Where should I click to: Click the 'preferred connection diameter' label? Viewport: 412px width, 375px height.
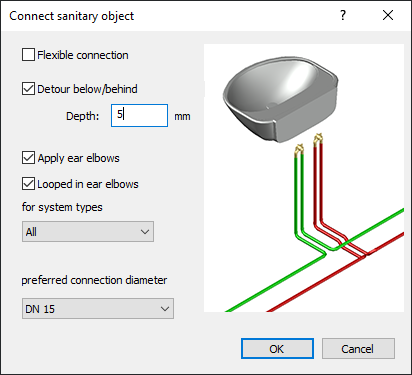click(94, 280)
